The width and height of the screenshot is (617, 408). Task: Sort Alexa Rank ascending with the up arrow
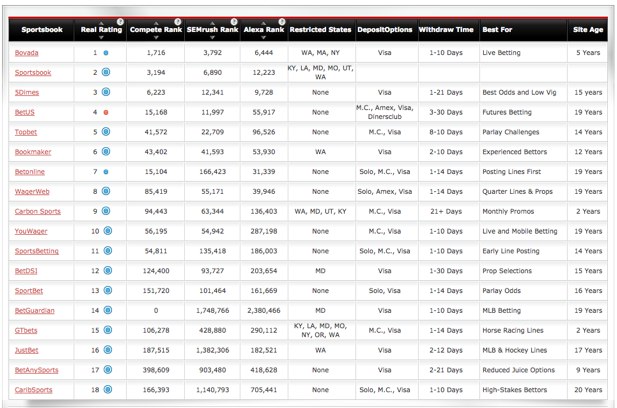click(x=264, y=23)
